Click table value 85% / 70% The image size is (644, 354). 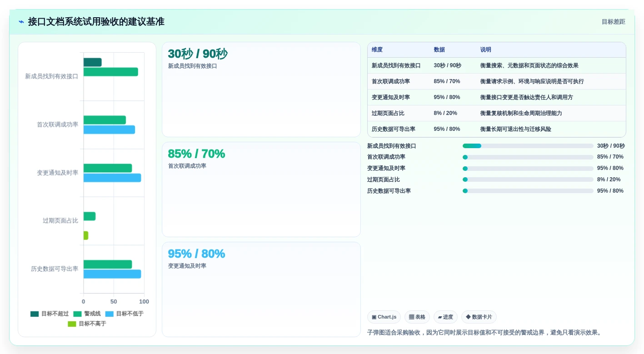click(x=447, y=82)
